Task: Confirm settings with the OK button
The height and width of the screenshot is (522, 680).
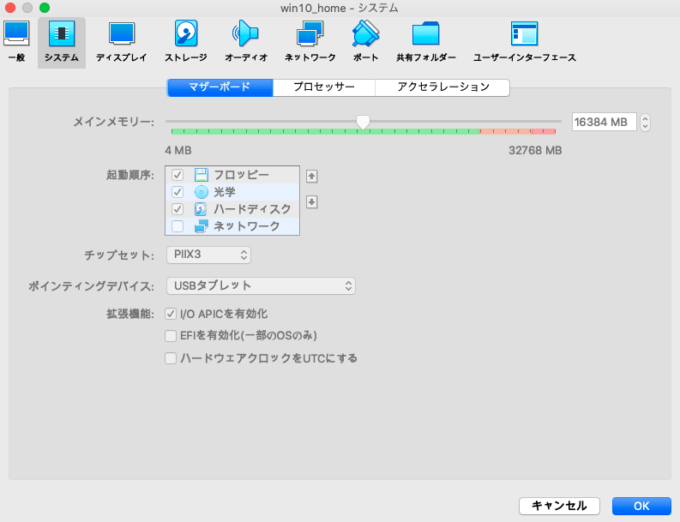Action: tap(641, 506)
